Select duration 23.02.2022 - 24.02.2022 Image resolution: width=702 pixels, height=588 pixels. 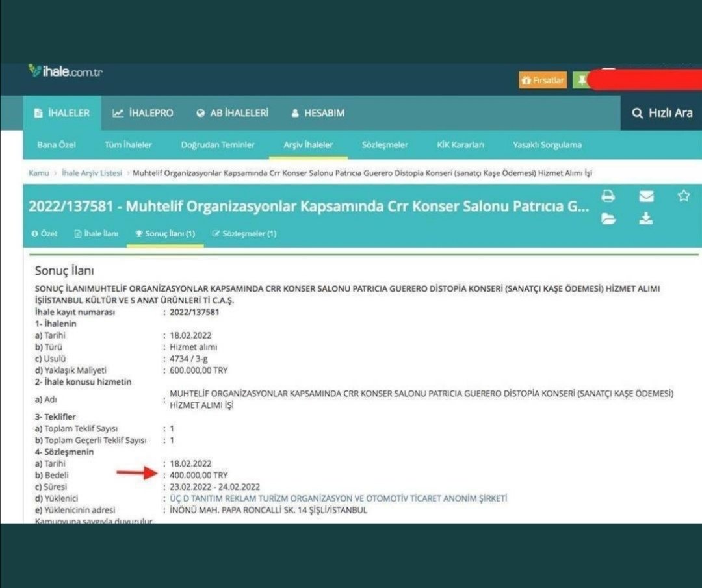pos(214,487)
